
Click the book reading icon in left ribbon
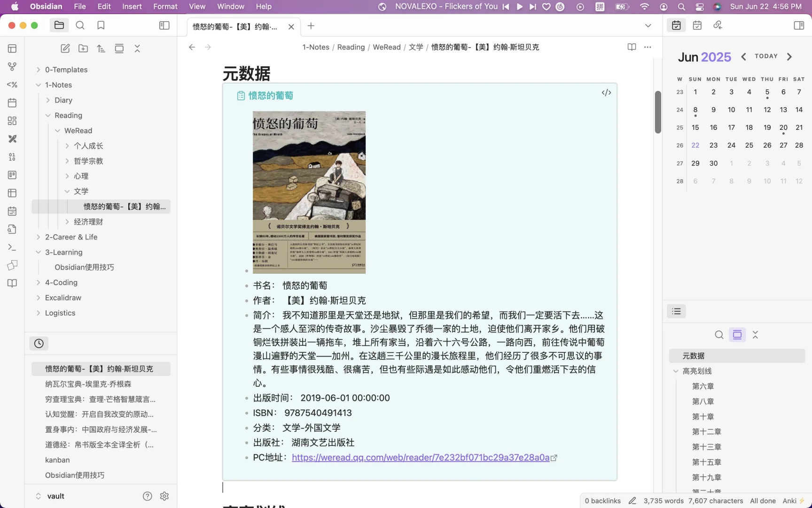click(x=12, y=283)
